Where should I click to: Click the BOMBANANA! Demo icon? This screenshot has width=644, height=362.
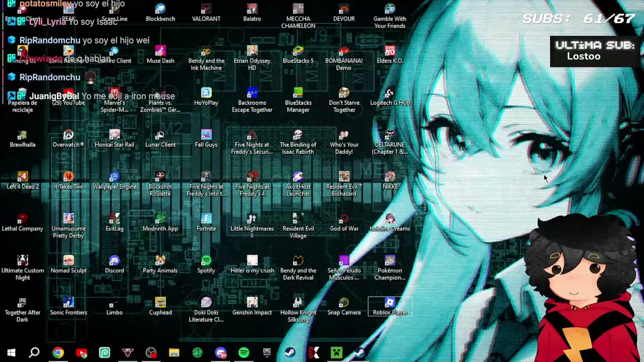(344, 58)
